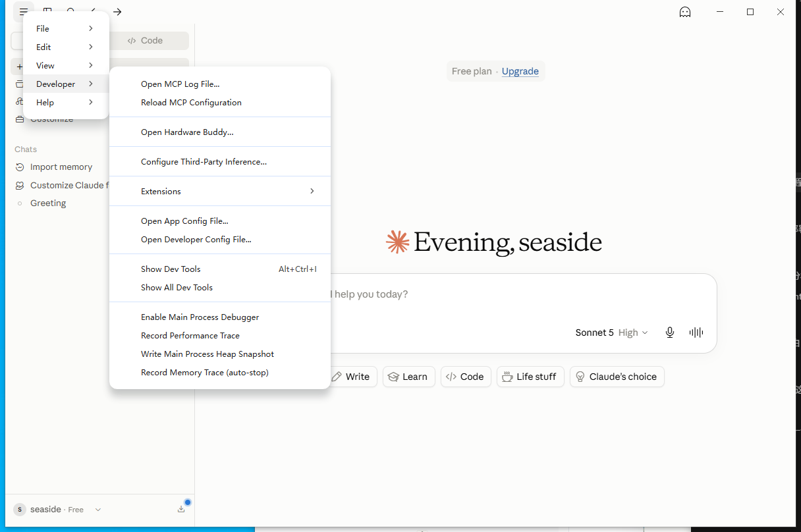Open the File submenu
The image size is (801, 532).
pos(66,28)
